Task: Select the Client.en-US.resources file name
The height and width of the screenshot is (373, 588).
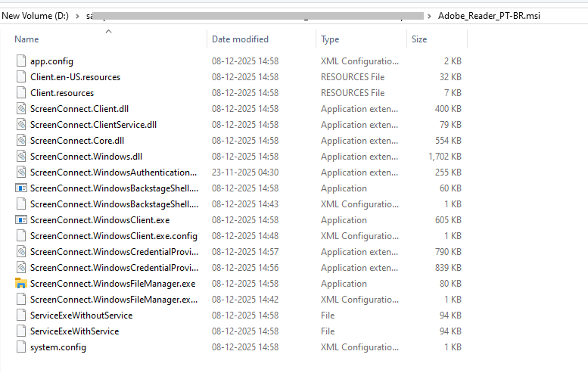Action: pyautogui.click(x=76, y=77)
